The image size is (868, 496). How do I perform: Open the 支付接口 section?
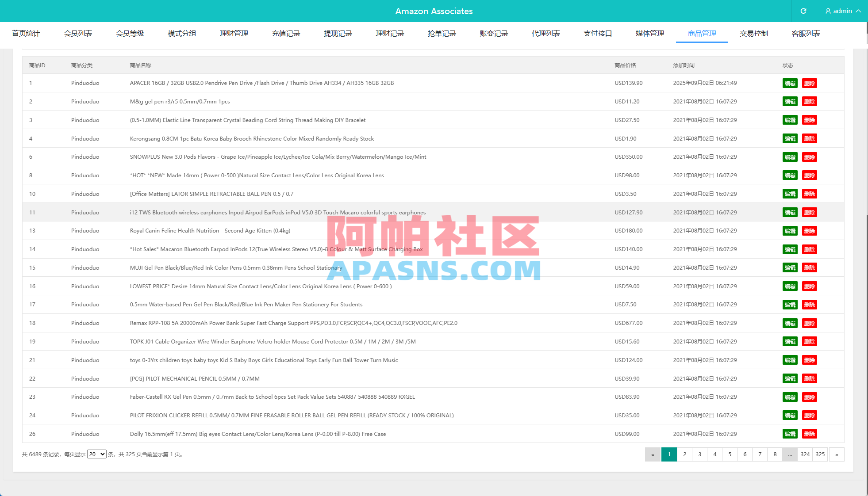597,33
